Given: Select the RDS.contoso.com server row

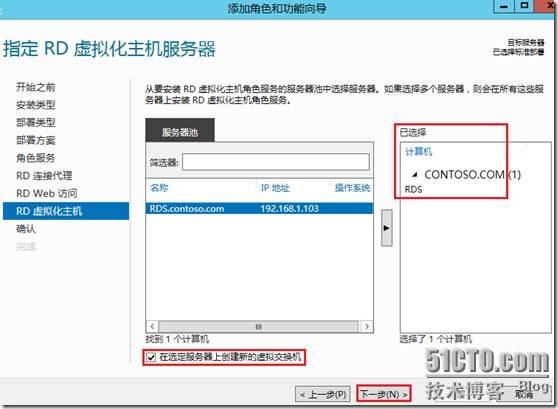Looking at the screenshot, I should pos(259,209).
